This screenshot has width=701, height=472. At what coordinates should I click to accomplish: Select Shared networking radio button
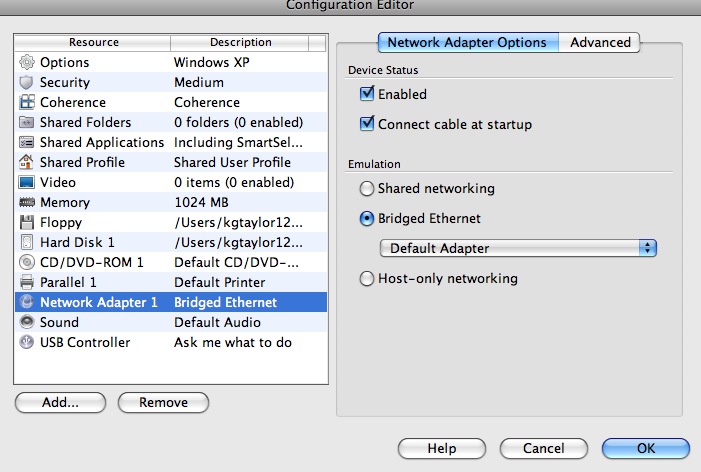(367, 189)
